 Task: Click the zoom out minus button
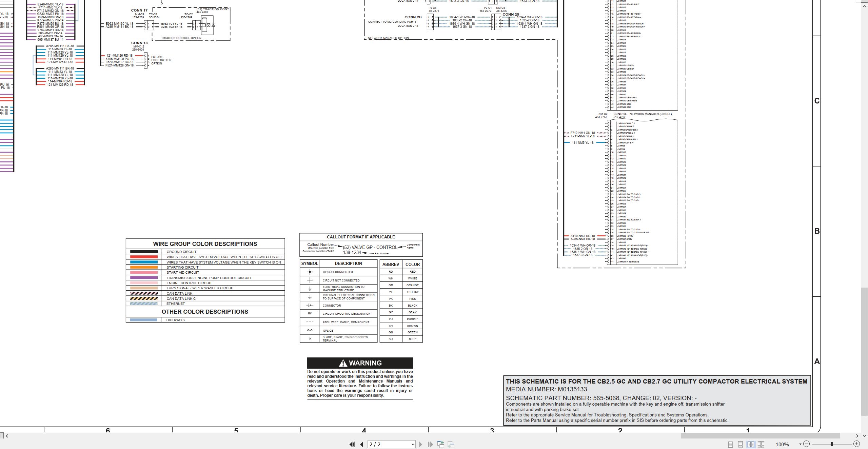point(807,444)
